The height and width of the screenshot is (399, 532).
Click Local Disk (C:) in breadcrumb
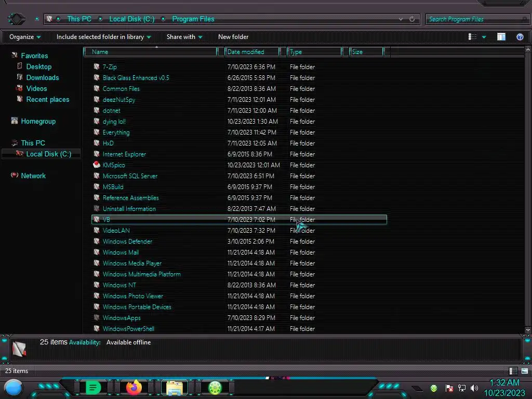pos(131,19)
